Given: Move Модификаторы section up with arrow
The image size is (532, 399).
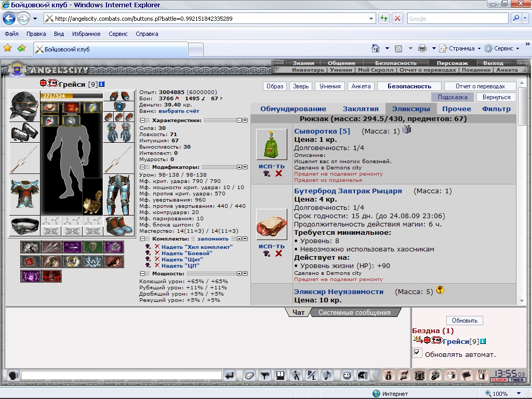Looking at the screenshot, I should [239, 167].
